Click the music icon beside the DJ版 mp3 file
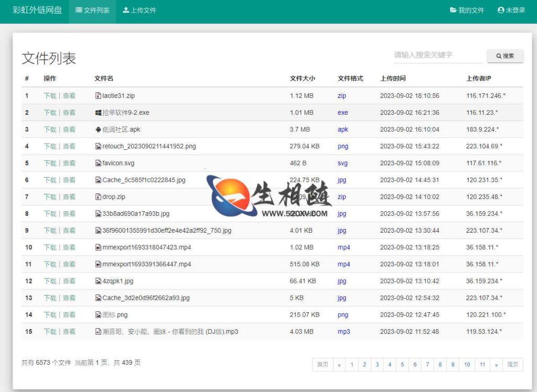Viewport: 537px width, 392px height. coord(97,331)
